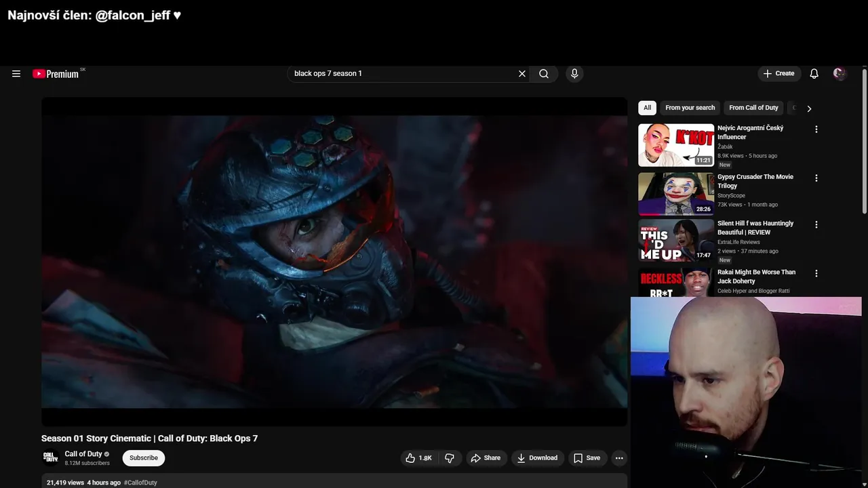
Task: Subscribe to Call of Duty channel
Action: [144, 458]
